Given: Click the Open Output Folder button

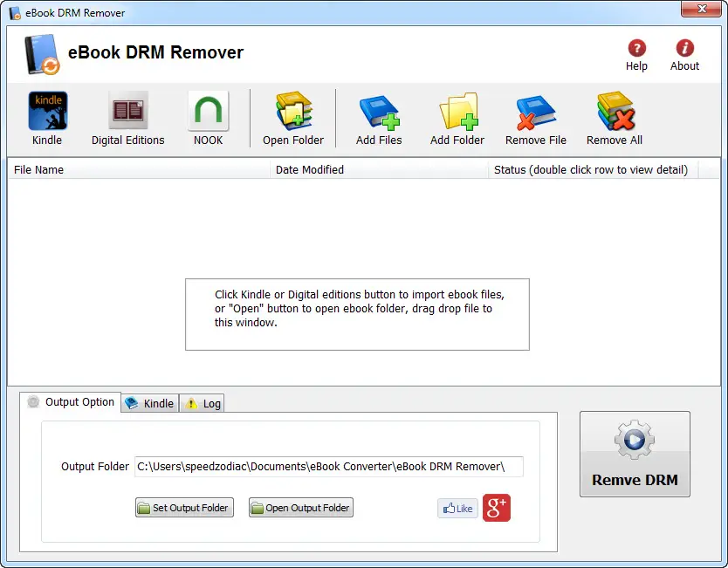Looking at the screenshot, I should tap(301, 508).
